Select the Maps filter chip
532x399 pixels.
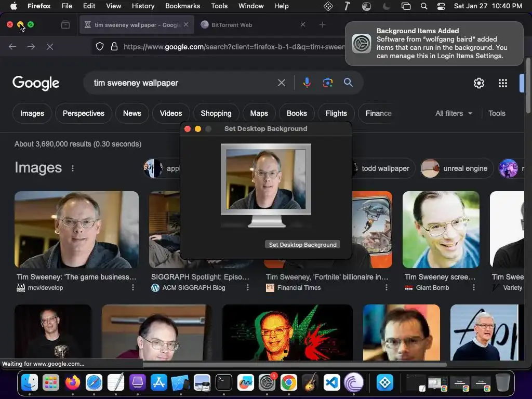pos(259,113)
